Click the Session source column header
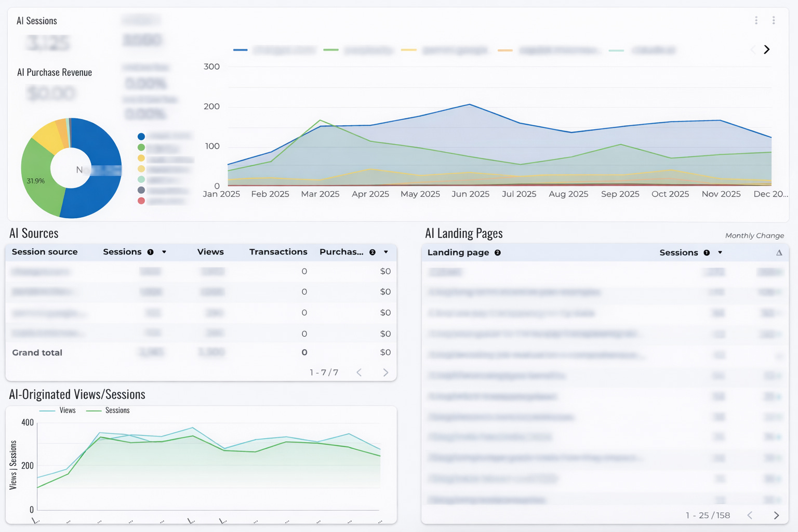Screen dimensions: 798x532 [x=45, y=252]
